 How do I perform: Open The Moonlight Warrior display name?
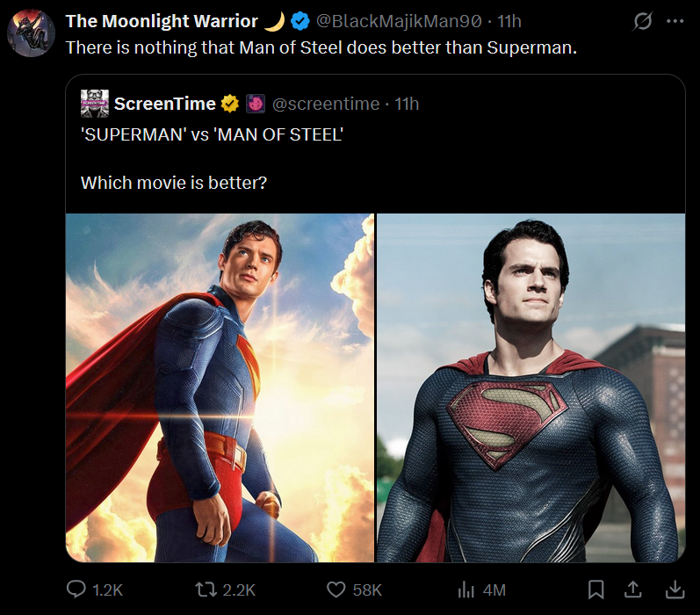tap(162, 21)
